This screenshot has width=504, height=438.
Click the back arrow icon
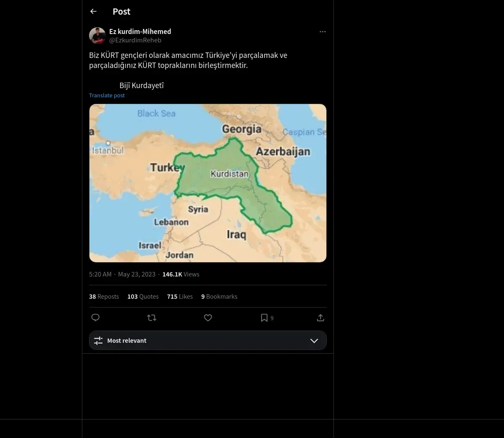pyautogui.click(x=94, y=12)
